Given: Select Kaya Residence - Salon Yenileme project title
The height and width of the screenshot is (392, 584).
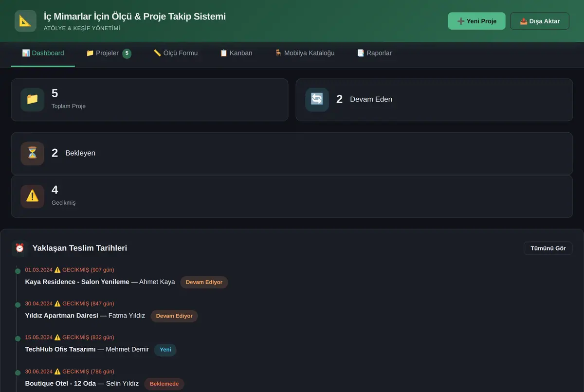Looking at the screenshot, I should point(77,282).
